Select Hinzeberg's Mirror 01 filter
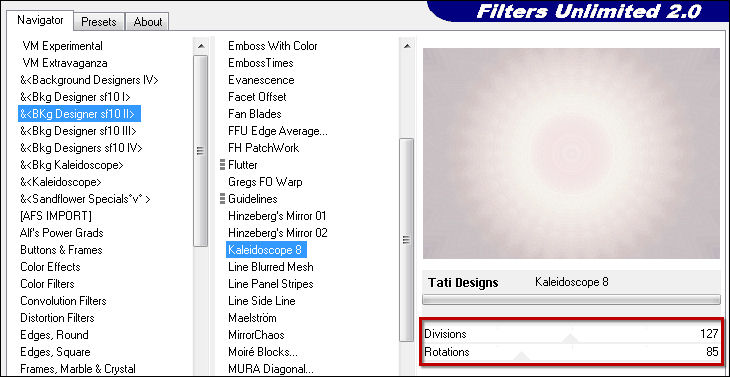 click(x=277, y=216)
